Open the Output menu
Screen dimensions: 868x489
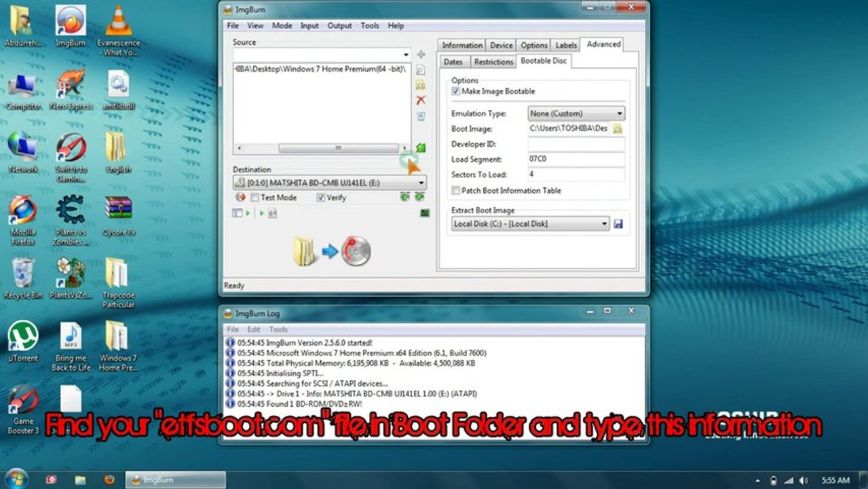pos(339,26)
